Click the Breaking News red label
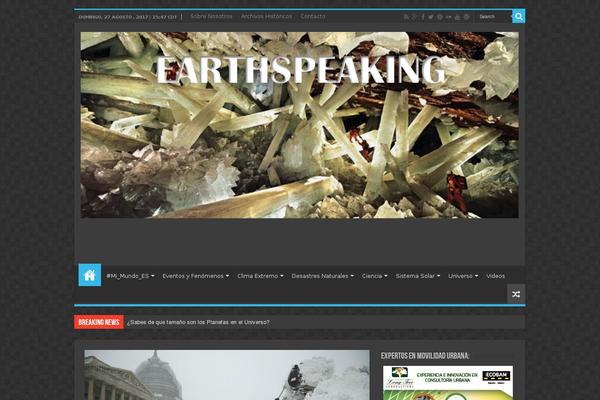This screenshot has width=600, height=400. pyautogui.click(x=99, y=322)
